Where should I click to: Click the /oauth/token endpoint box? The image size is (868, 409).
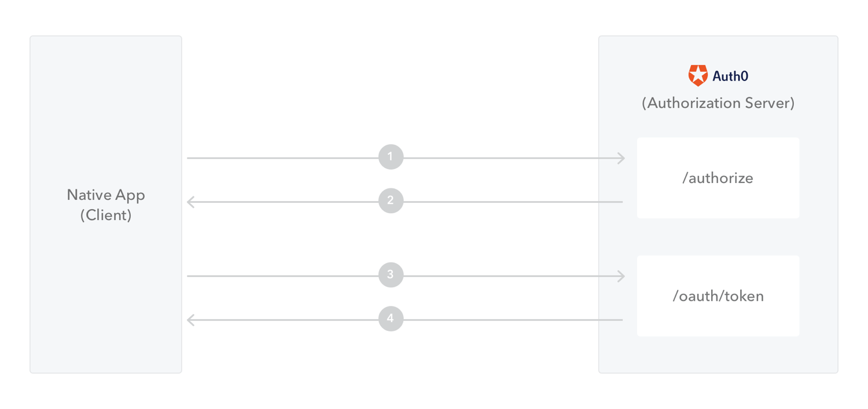point(718,296)
